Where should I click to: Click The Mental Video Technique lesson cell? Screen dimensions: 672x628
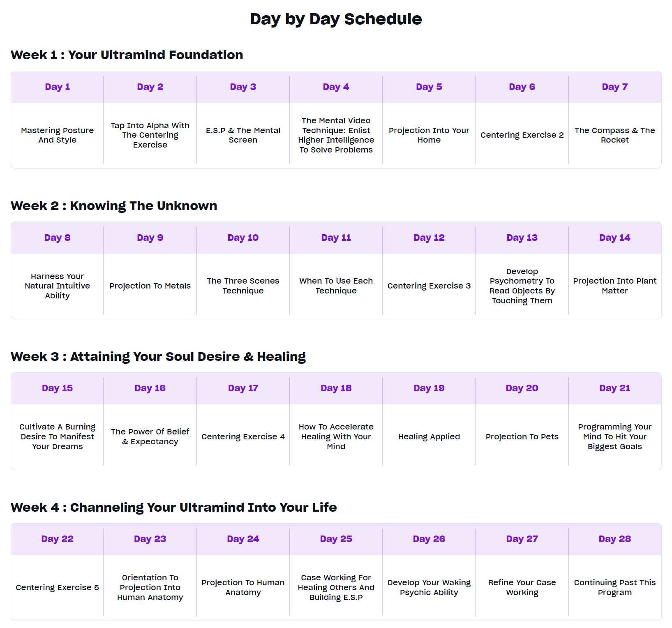(x=336, y=135)
